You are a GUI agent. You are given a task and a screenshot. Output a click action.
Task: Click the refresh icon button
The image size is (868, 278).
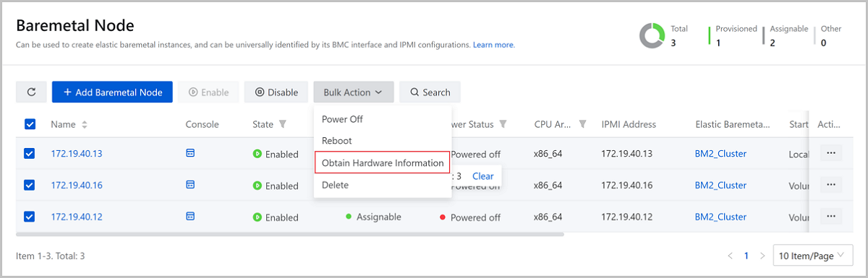click(31, 92)
